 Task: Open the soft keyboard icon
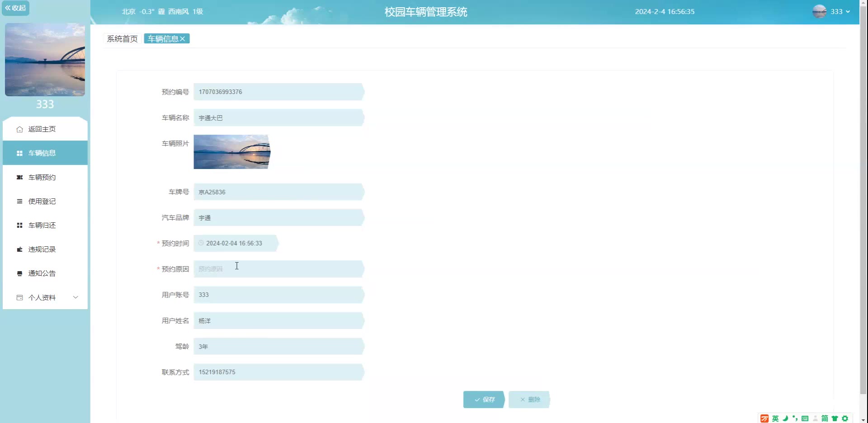805,418
